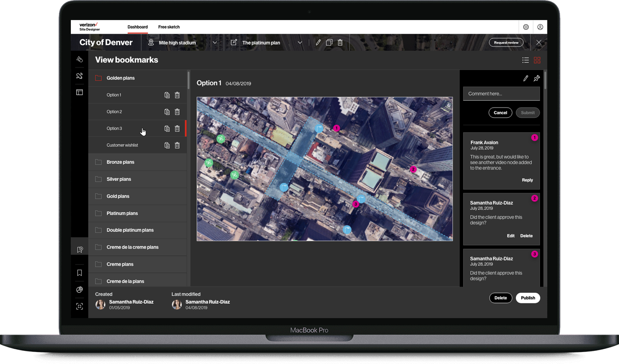Screen dimensions: 619x364
Task: Open the user profile icon
Action: [540, 27]
